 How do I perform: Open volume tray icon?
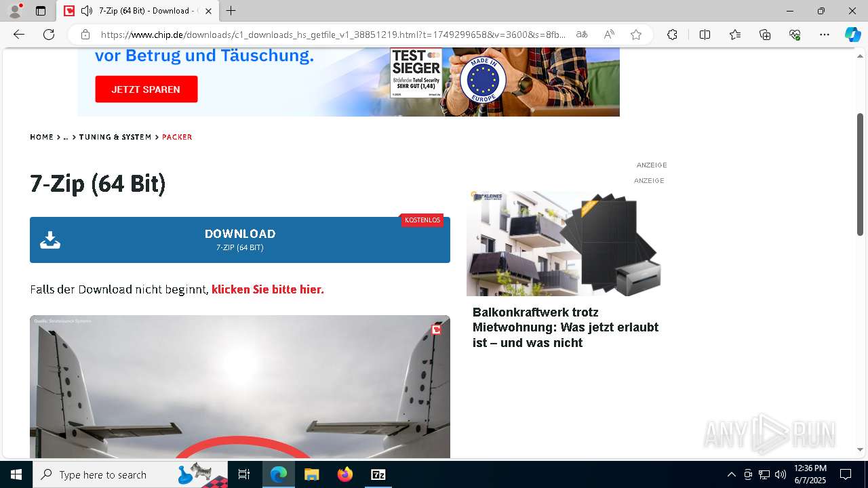pyautogui.click(x=781, y=474)
